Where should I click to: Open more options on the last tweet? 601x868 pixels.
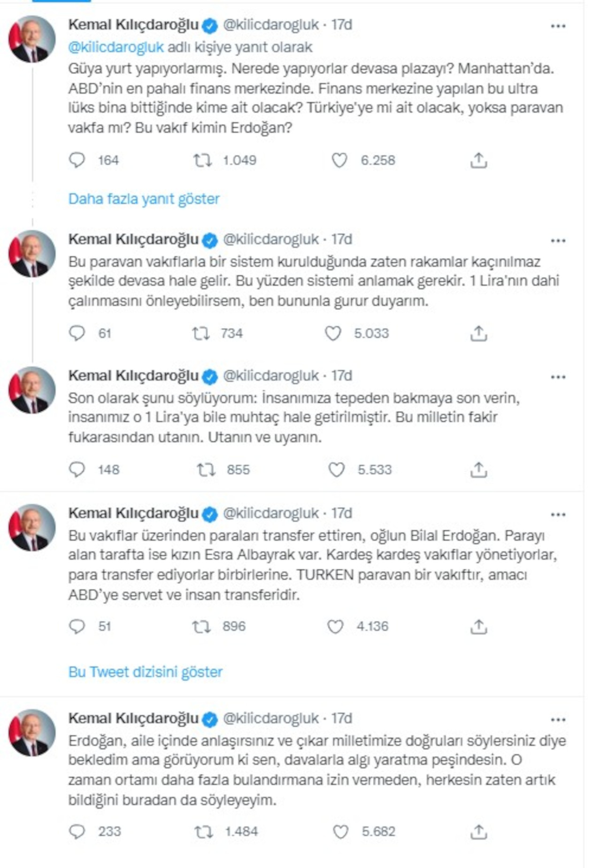tap(558, 720)
